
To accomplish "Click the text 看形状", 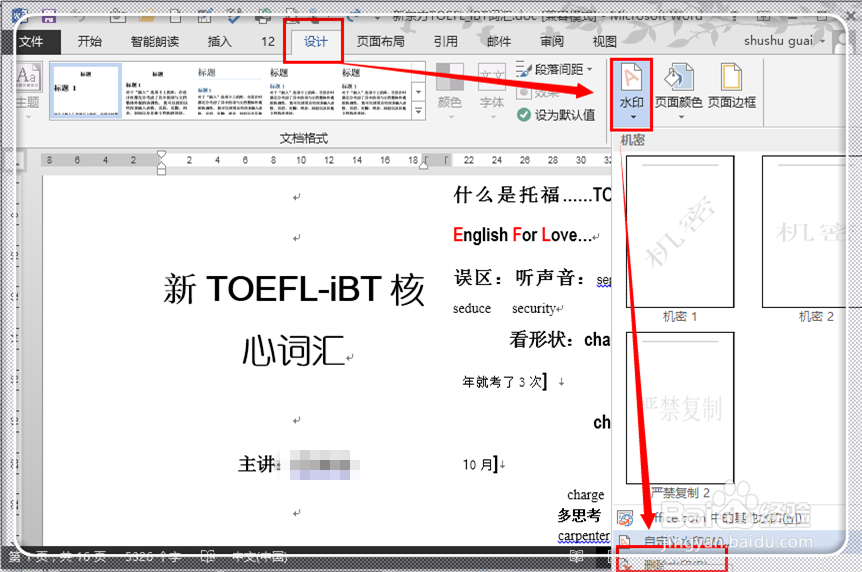I will click(x=542, y=339).
